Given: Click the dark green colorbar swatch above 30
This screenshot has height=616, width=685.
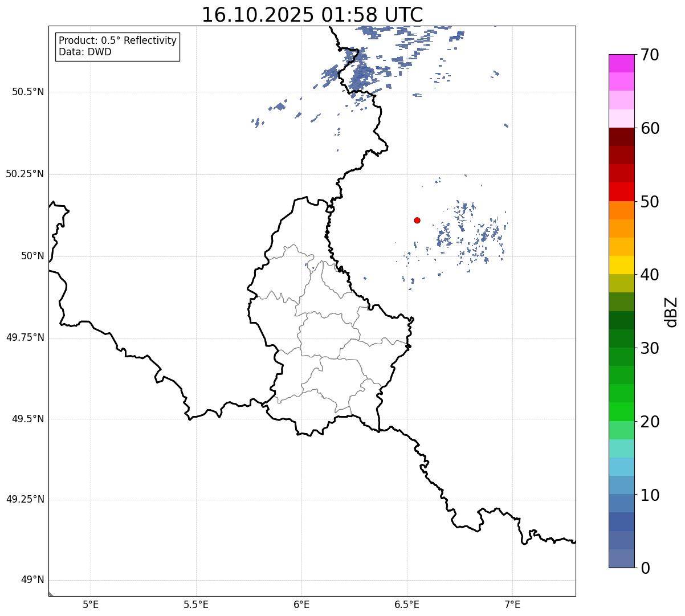Looking at the screenshot, I should coord(621,338).
